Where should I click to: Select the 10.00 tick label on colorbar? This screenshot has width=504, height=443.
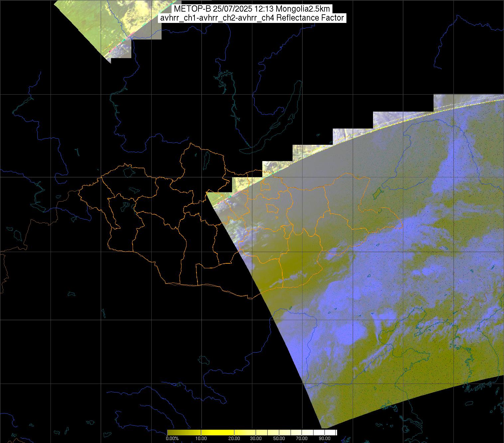coord(201,439)
